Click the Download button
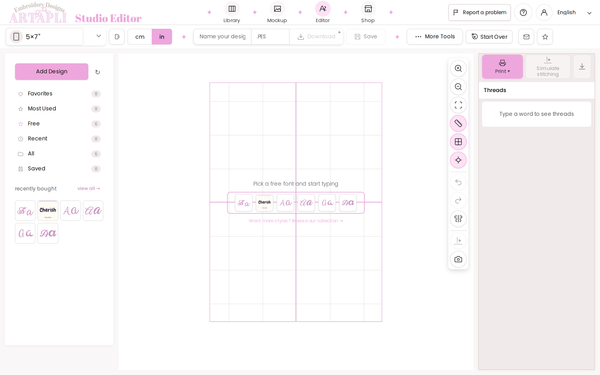Screen dimensions: 600x375 pos(316,37)
